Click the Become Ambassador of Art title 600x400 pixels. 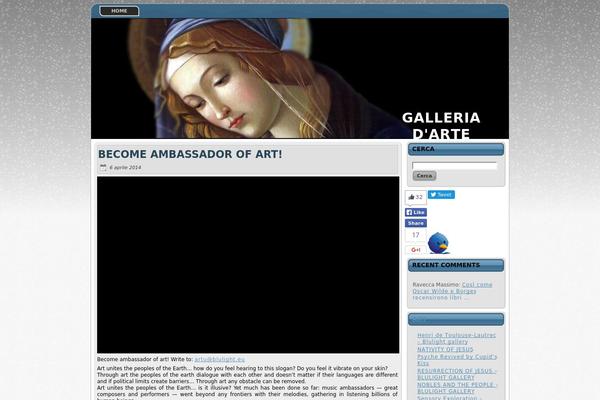tap(190, 155)
